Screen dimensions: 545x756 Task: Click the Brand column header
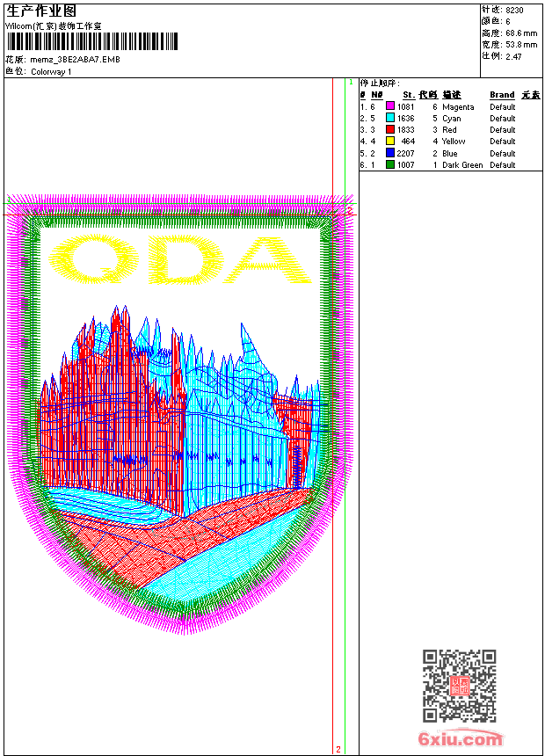pyautogui.click(x=502, y=95)
